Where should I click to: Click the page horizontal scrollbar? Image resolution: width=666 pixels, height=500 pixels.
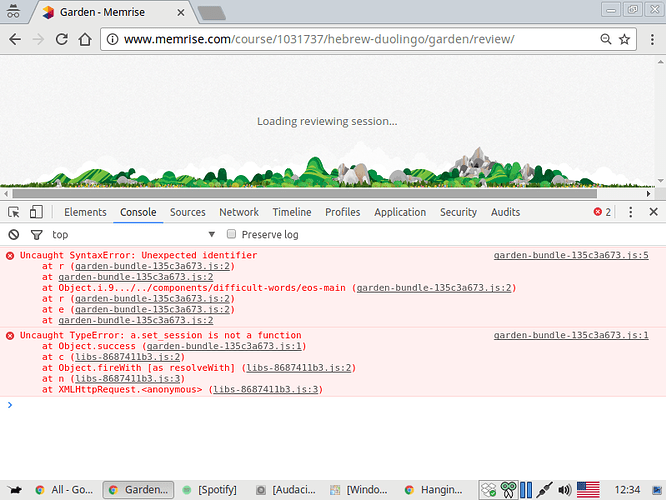pyautogui.click(x=305, y=194)
